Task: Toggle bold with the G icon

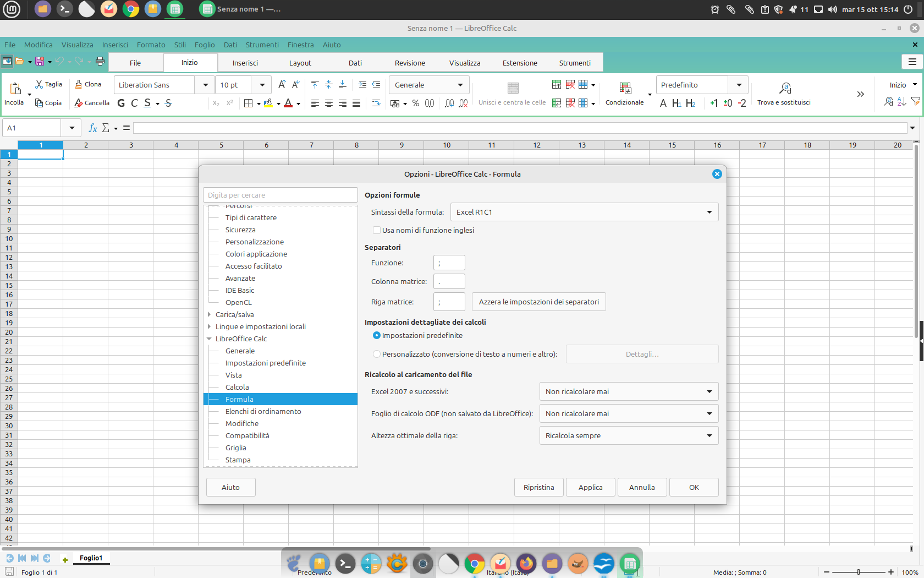Action: [x=121, y=103]
